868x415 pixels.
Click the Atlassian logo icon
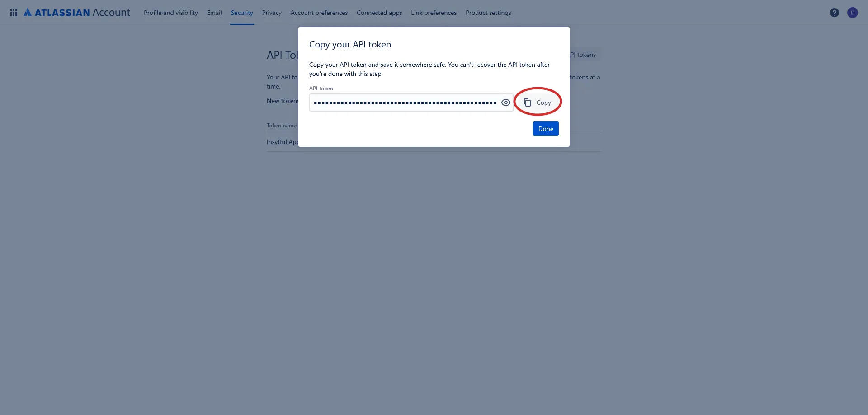[x=28, y=13]
